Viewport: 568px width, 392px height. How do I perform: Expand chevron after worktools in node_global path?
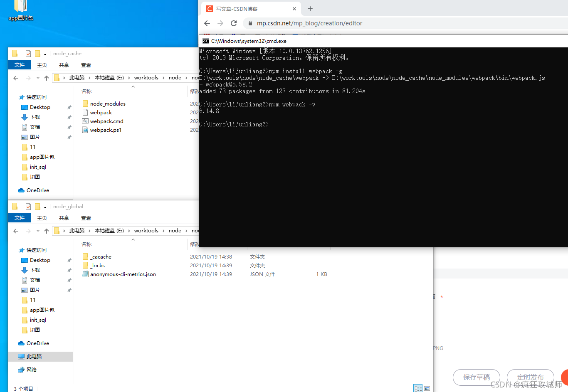coord(163,231)
